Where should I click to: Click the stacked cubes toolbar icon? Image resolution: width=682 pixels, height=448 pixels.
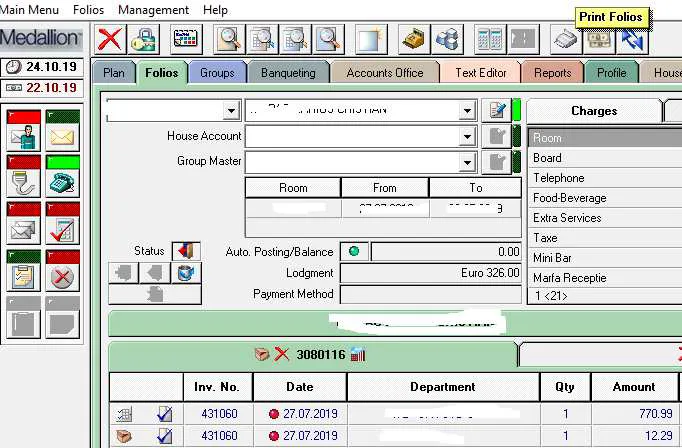447,40
